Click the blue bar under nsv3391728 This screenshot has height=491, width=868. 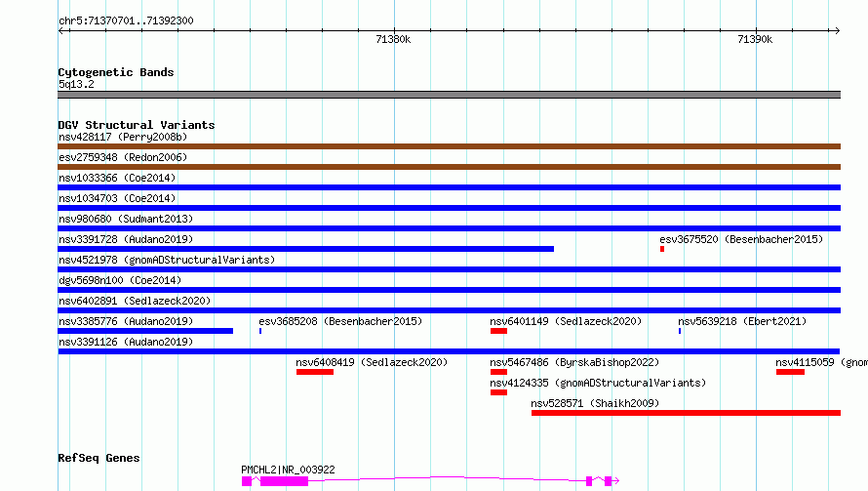click(x=305, y=249)
